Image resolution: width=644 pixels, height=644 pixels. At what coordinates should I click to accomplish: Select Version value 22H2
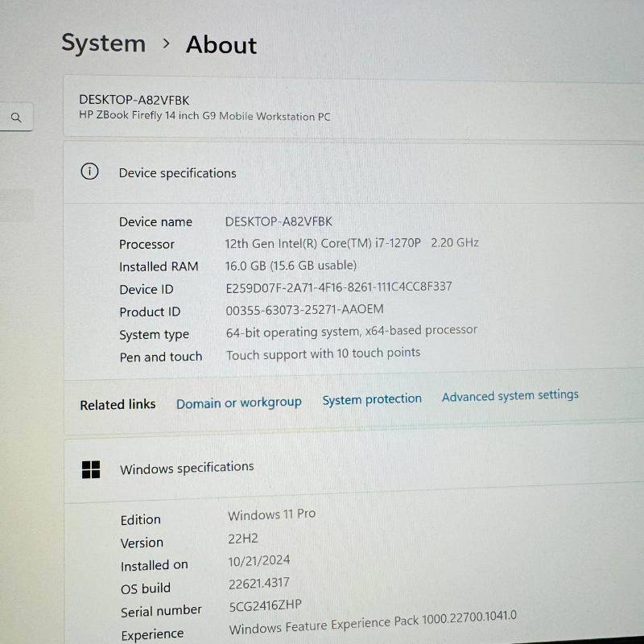point(243,538)
